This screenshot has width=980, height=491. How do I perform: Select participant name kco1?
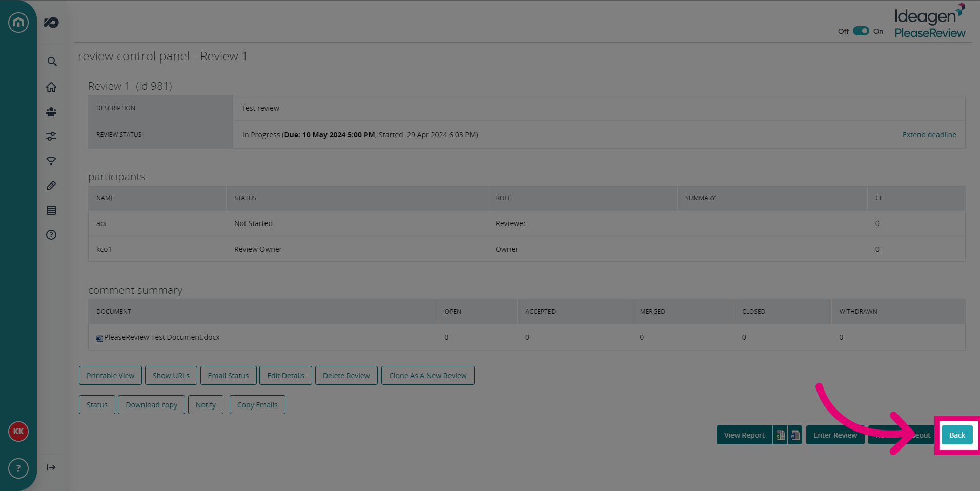tap(104, 249)
